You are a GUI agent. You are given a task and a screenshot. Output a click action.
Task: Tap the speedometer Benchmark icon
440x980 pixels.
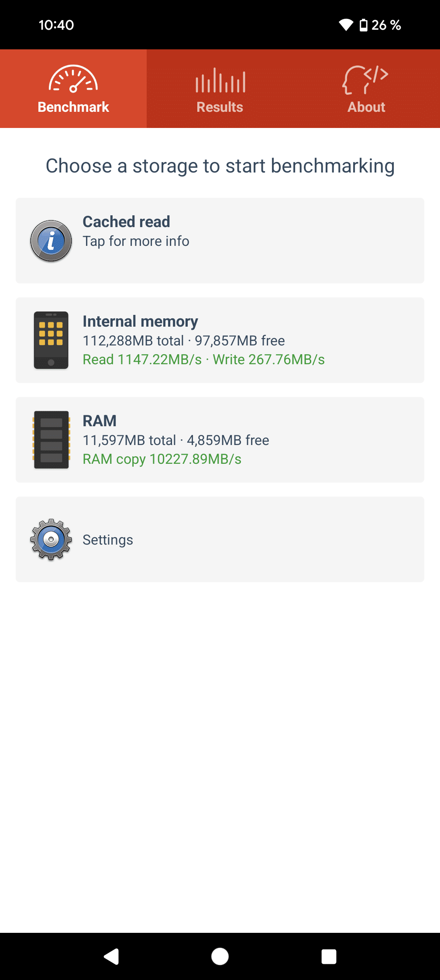(73, 79)
